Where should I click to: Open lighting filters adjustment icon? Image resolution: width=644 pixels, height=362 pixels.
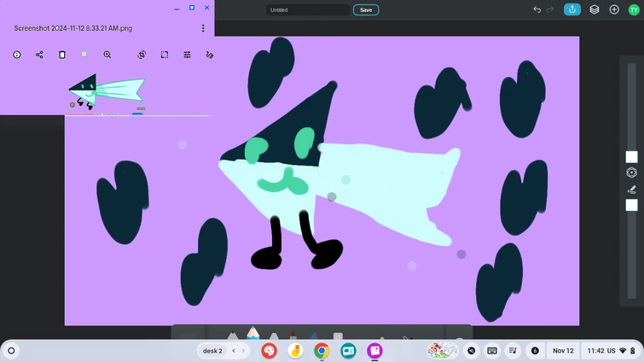pyautogui.click(x=188, y=55)
